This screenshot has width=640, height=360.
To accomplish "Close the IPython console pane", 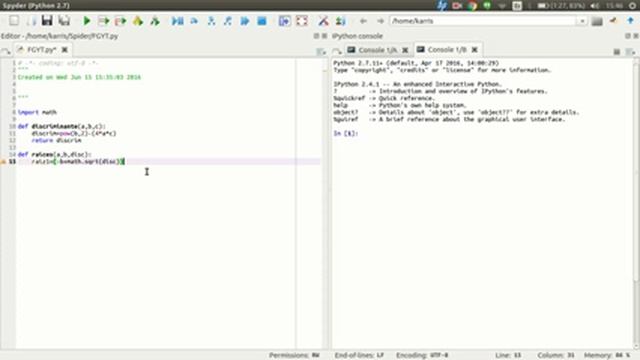I will point(636,36).
